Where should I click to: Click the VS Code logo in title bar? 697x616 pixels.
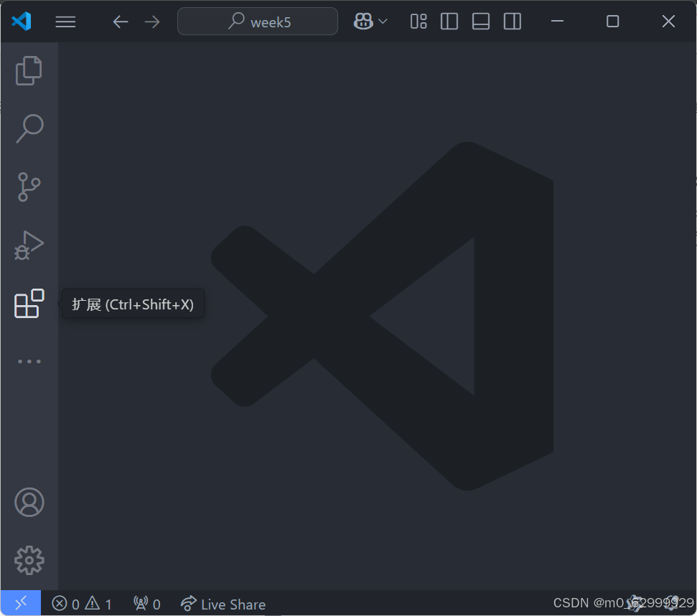pos(22,22)
